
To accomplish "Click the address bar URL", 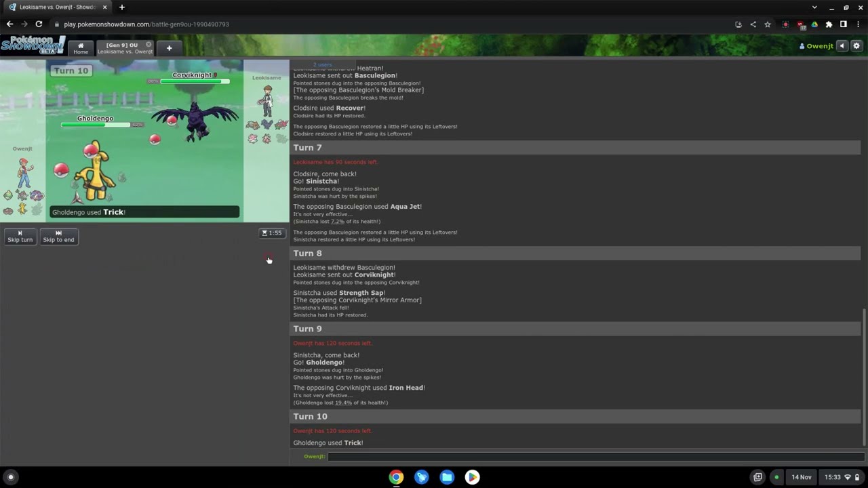I will tap(146, 24).
